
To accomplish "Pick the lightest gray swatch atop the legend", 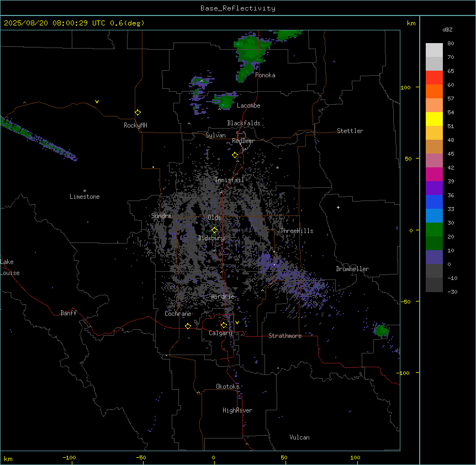I will click(x=434, y=50).
